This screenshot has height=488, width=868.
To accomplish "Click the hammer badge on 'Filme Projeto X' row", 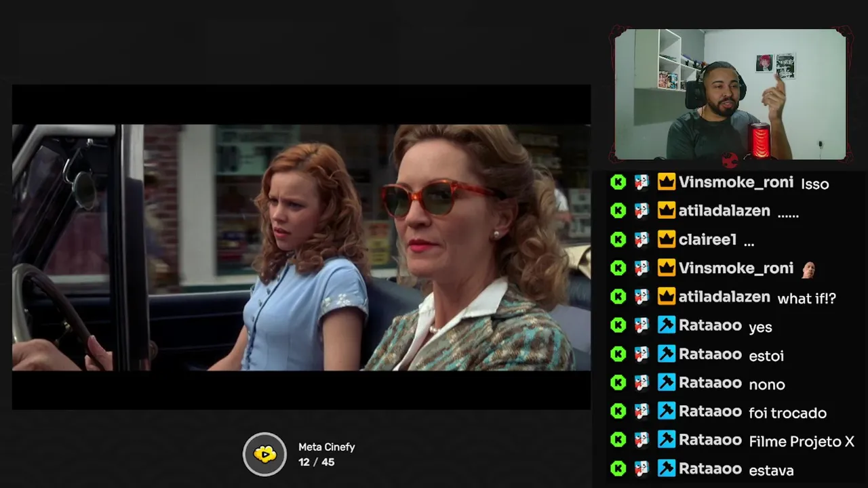I will click(667, 440).
